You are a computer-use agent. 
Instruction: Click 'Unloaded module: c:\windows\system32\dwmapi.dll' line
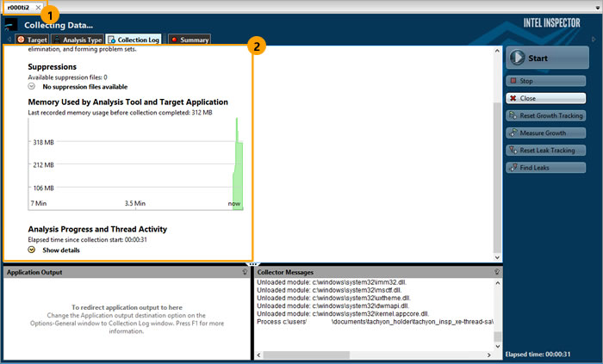click(333, 306)
